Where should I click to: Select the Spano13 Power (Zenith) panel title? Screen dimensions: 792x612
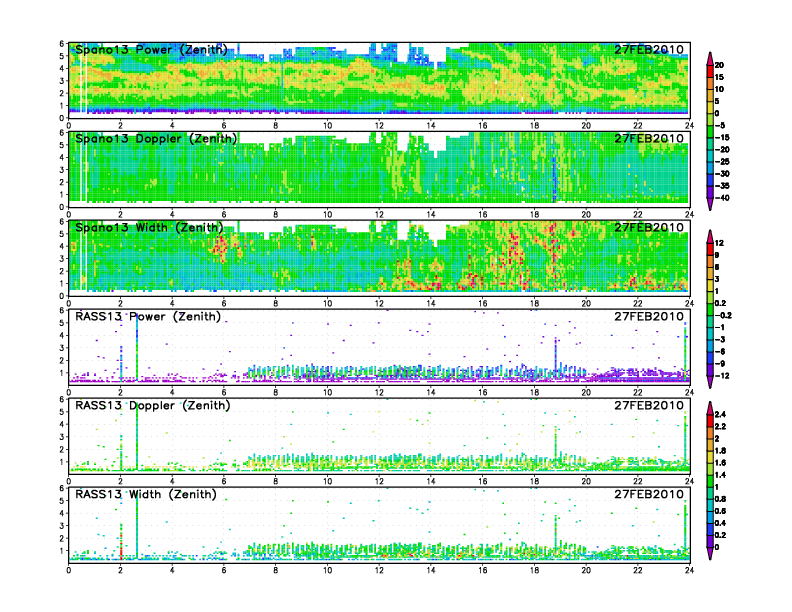[152, 50]
